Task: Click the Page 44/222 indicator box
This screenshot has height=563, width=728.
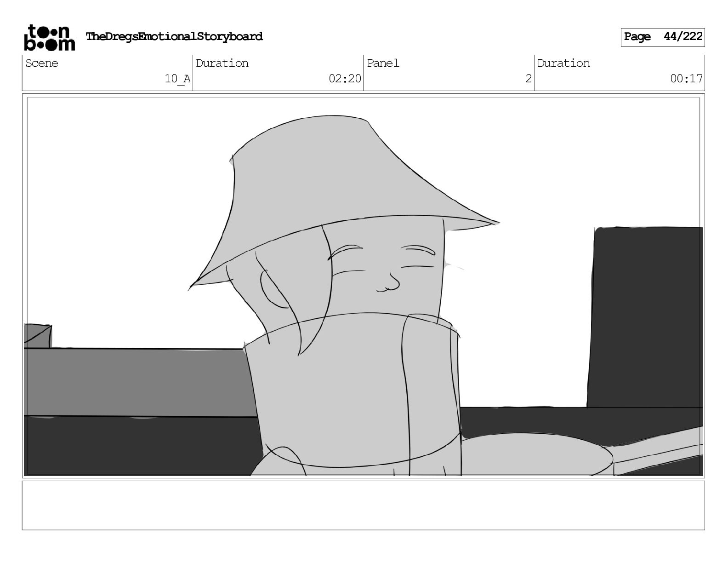Action: (662, 37)
